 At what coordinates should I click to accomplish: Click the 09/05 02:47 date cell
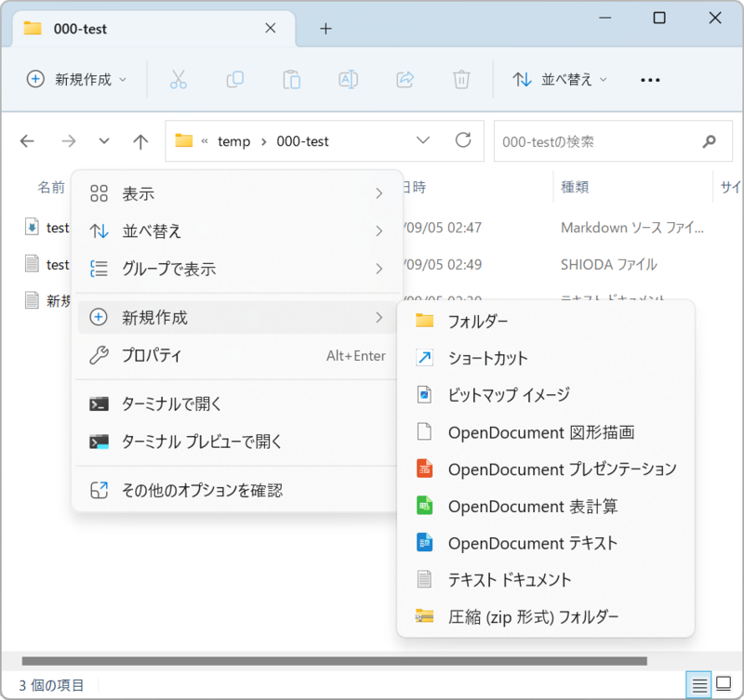tap(443, 228)
